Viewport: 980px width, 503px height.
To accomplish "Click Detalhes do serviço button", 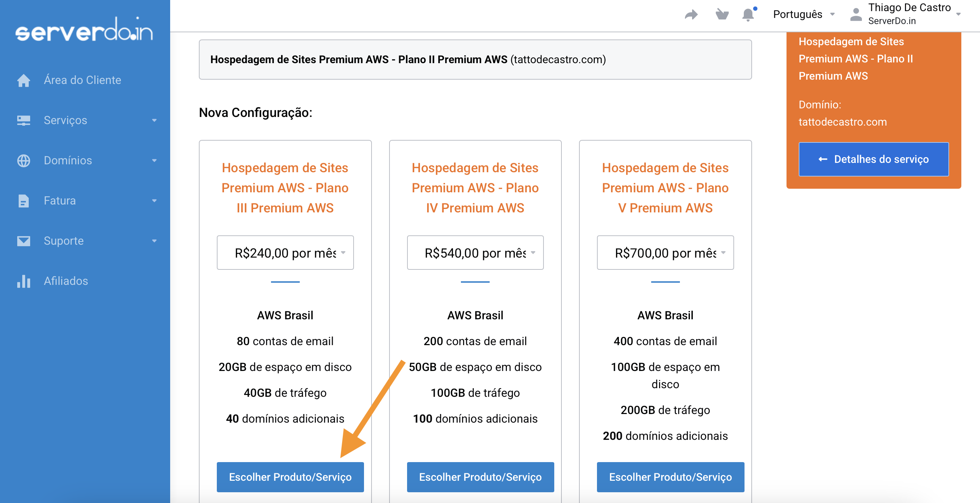I will 873,159.
